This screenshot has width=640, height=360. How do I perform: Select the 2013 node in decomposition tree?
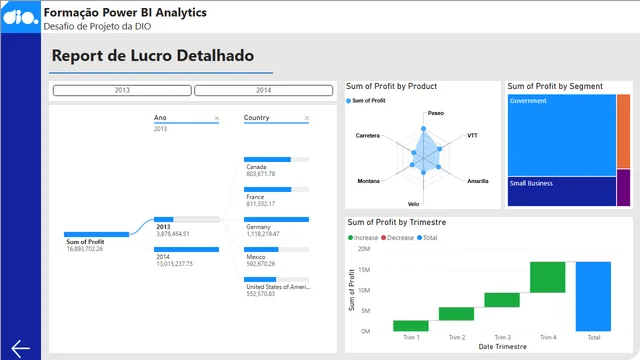tap(187, 220)
